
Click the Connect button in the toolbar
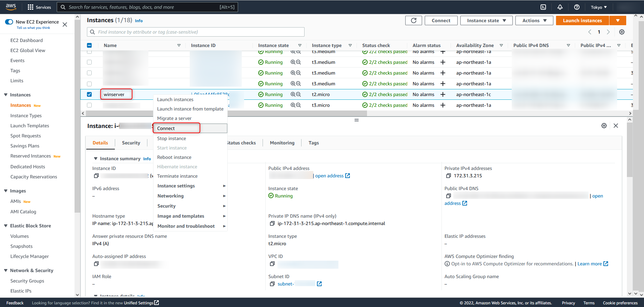(441, 20)
